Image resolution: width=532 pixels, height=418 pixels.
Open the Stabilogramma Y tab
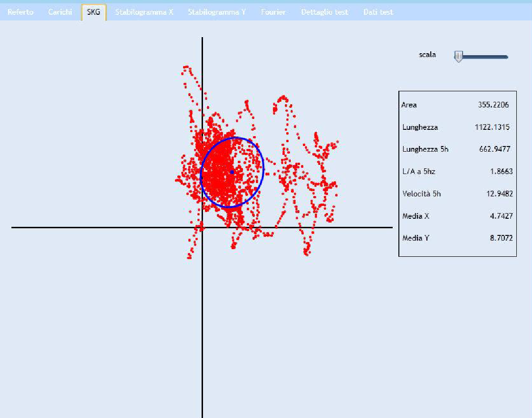tap(217, 12)
